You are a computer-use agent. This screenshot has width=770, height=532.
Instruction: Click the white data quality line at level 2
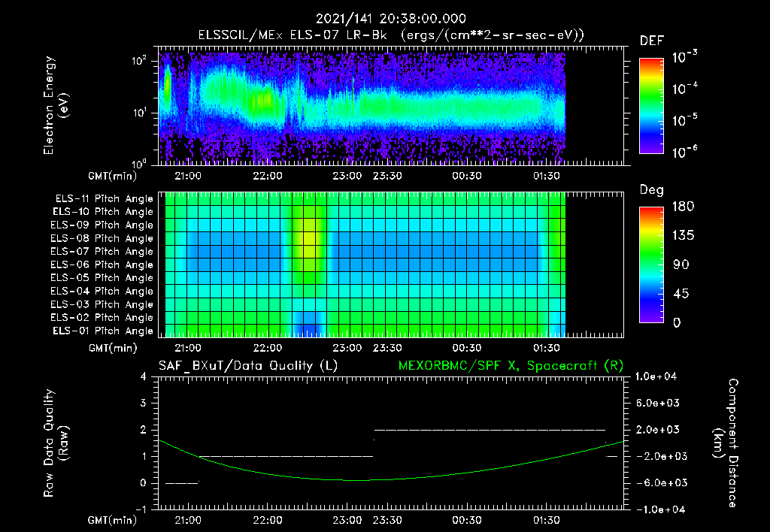[x=490, y=430]
